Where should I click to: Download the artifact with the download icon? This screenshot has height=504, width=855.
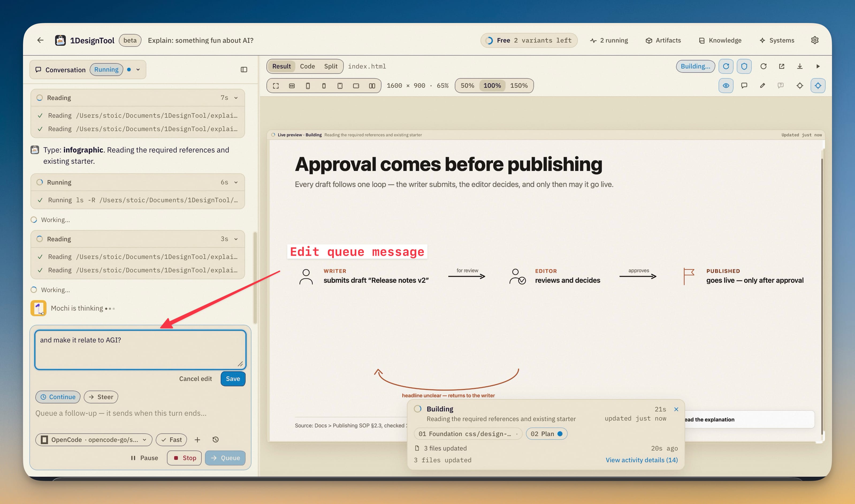click(800, 66)
